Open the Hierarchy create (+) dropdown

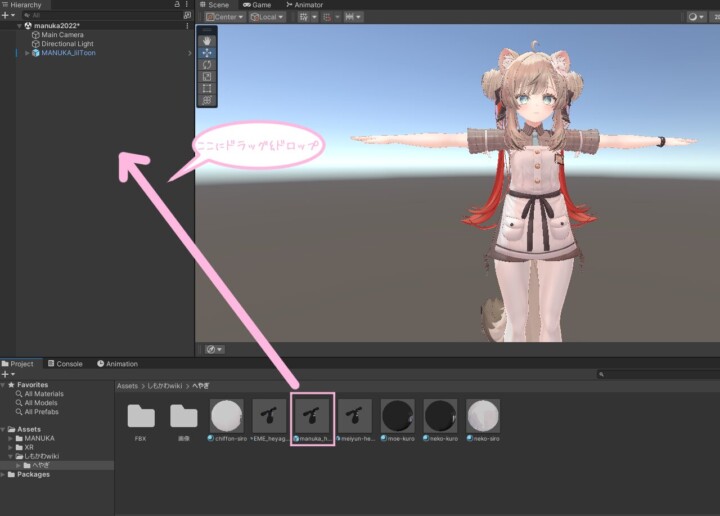pyautogui.click(x=8, y=15)
